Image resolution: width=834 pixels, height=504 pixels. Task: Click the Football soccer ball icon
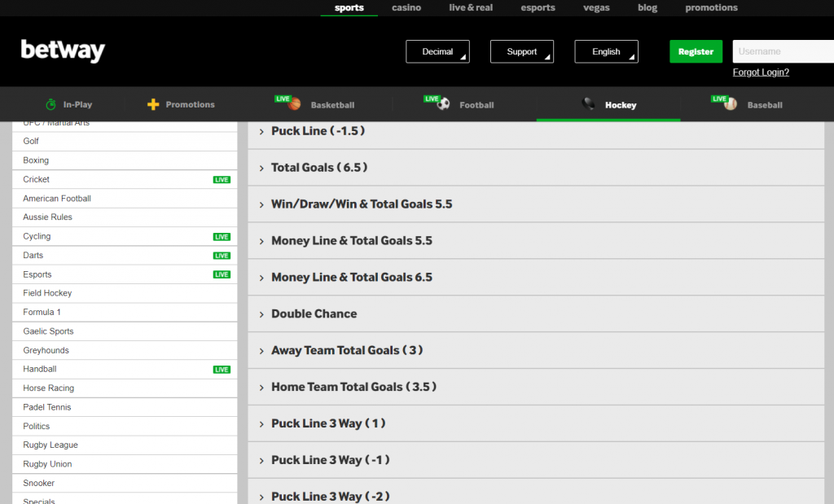tap(444, 104)
